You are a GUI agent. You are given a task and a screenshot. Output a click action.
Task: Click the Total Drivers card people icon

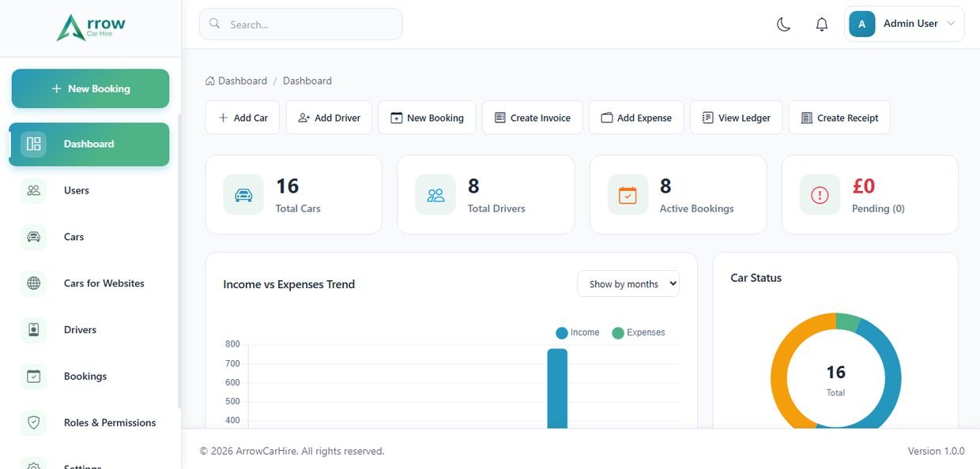435,195
